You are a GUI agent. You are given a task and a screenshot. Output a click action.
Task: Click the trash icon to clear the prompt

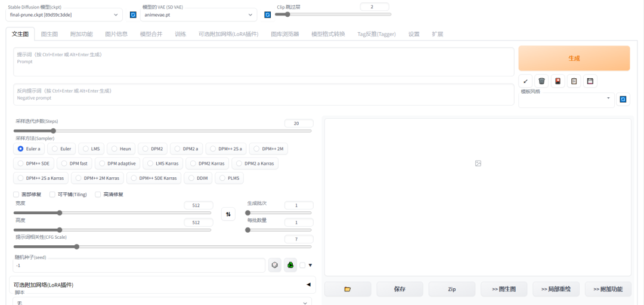(x=541, y=81)
